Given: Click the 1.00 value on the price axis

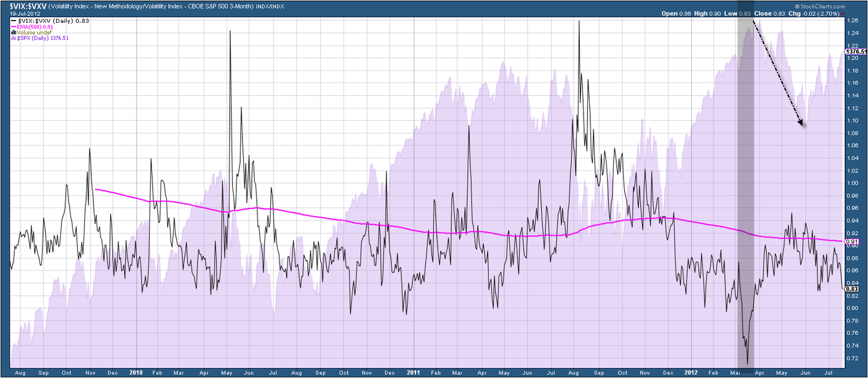Looking at the screenshot, I should click(x=853, y=183).
